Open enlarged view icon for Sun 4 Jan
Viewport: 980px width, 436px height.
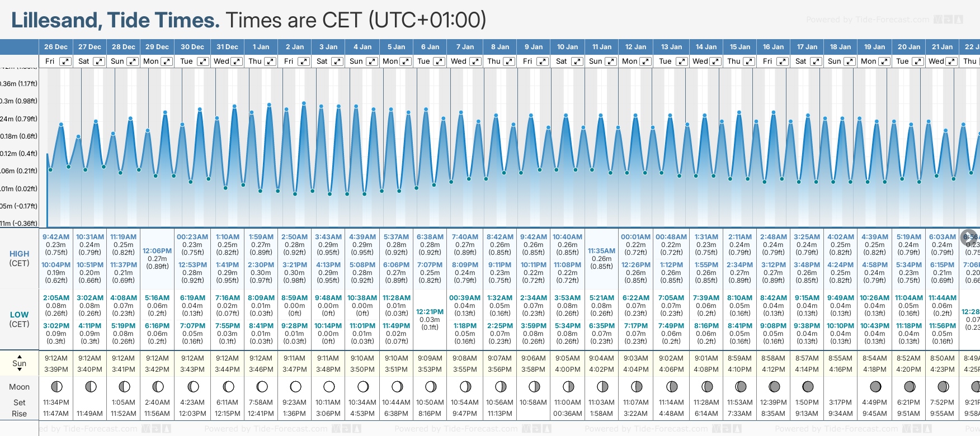tap(372, 61)
